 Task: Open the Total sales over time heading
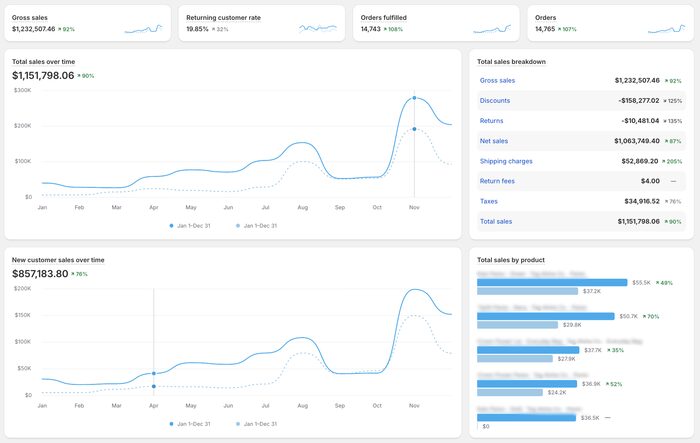[43, 62]
